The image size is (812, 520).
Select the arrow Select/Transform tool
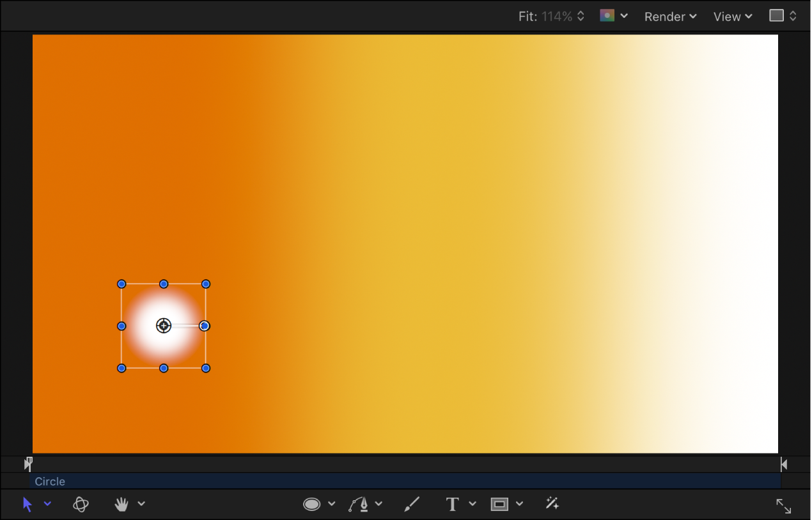tap(27, 504)
